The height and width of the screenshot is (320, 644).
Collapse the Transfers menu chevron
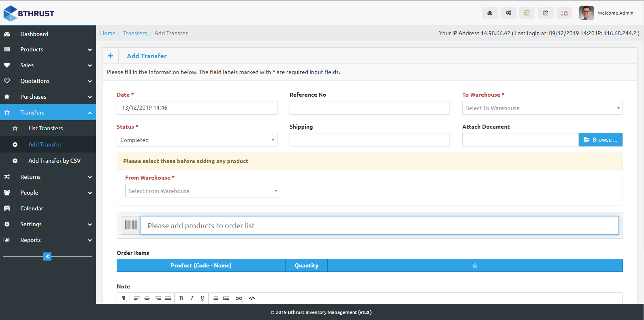(90, 113)
